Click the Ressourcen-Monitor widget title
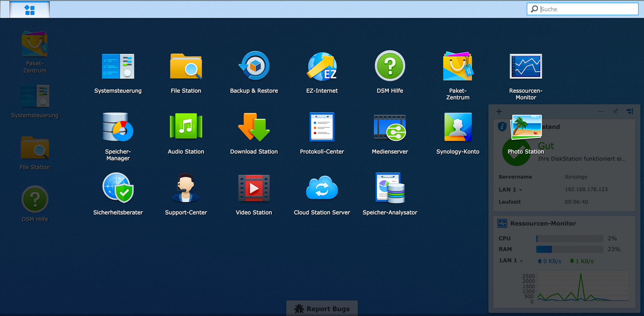 pyautogui.click(x=543, y=223)
